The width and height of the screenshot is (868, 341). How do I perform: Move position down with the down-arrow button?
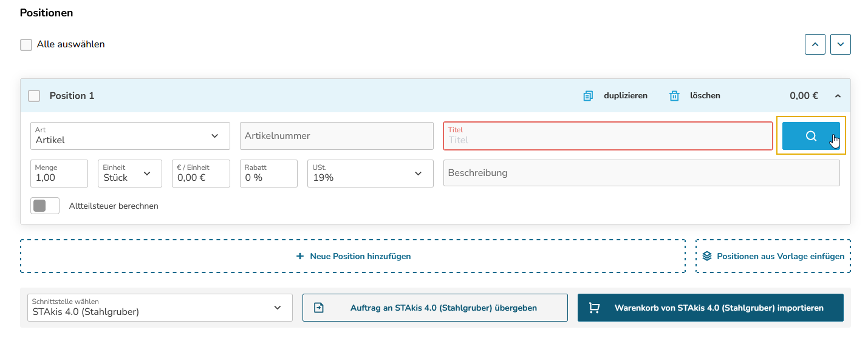[x=841, y=44]
